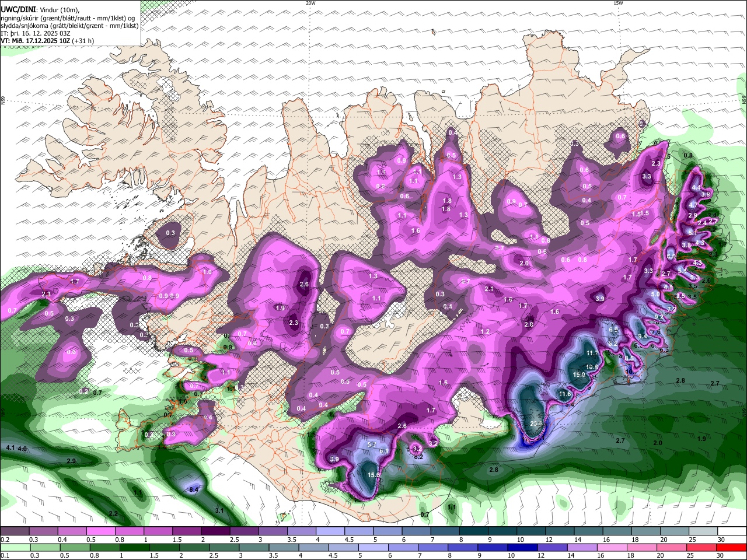Click the dusky purple swatch starting at 0.2
This screenshot has width=747, height=560.
[15, 531]
